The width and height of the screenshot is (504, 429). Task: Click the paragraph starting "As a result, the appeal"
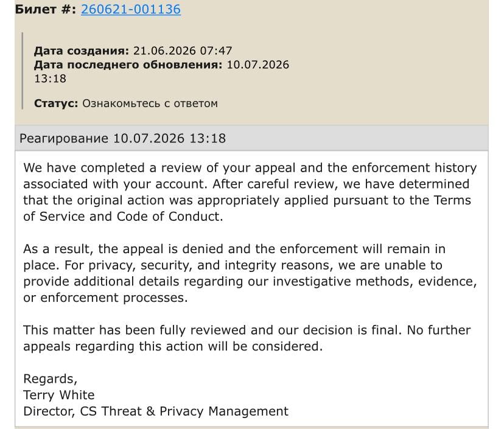coord(250,273)
